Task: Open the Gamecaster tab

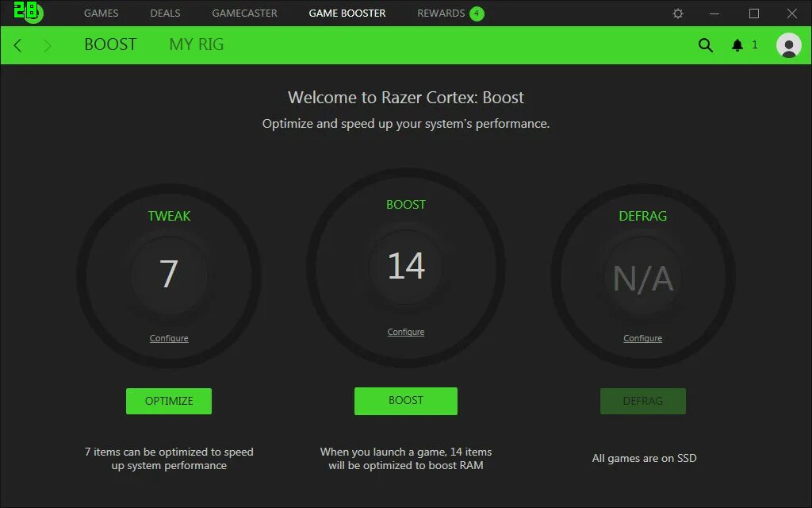Action: pos(244,13)
